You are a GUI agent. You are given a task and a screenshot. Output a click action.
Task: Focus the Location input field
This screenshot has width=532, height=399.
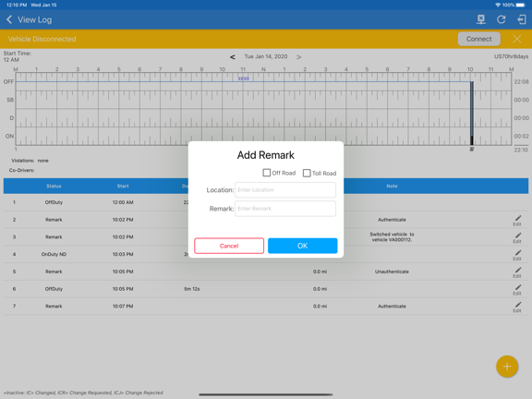tap(285, 190)
